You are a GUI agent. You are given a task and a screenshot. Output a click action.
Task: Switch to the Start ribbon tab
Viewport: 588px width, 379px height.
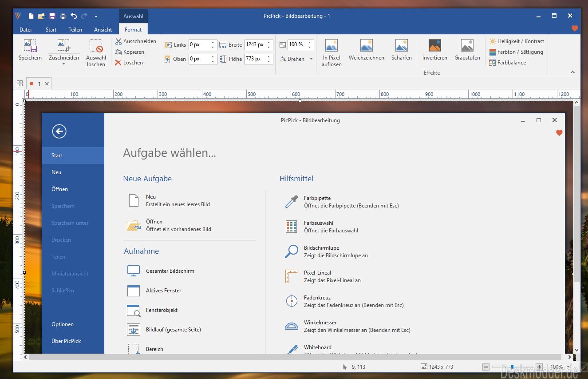click(x=51, y=30)
